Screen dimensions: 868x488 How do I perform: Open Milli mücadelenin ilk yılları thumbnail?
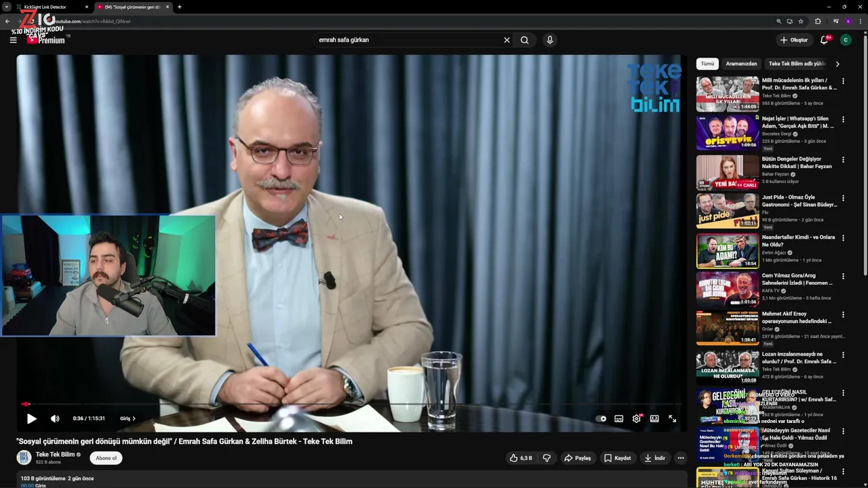(728, 94)
